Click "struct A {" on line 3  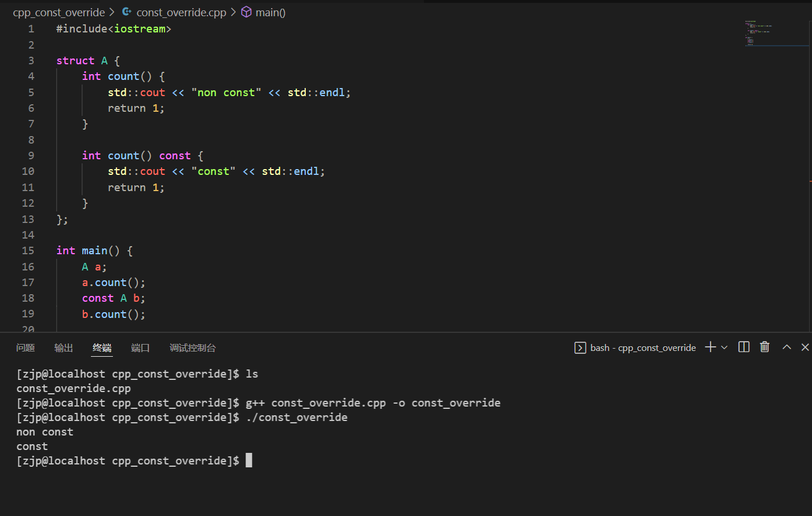point(88,61)
